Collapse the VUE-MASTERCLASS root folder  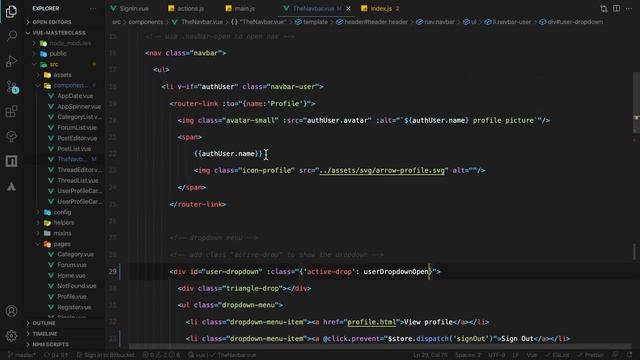pyautogui.click(x=59, y=33)
